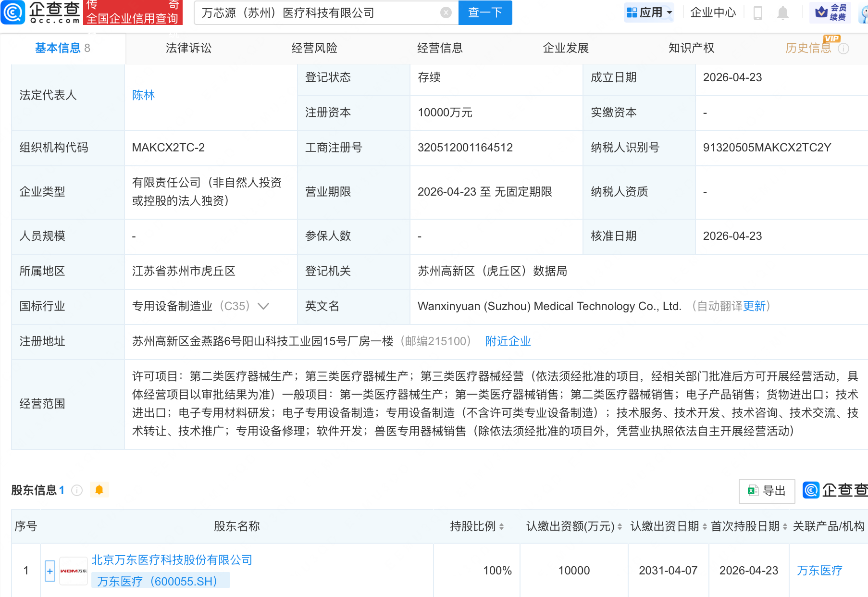
Task: Export shareholder data via the Excel 导出 icon
Action: pyautogui.click(x=766, y=491)
